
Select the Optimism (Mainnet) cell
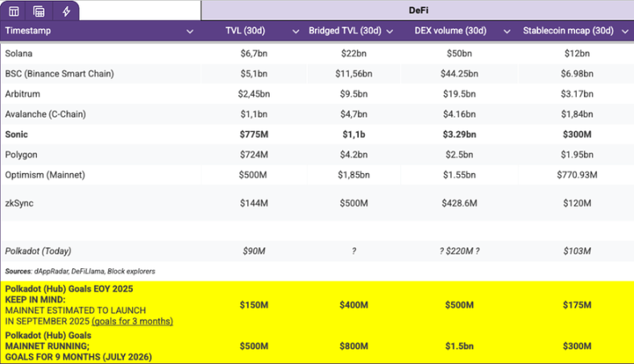[x=45, y=175]
